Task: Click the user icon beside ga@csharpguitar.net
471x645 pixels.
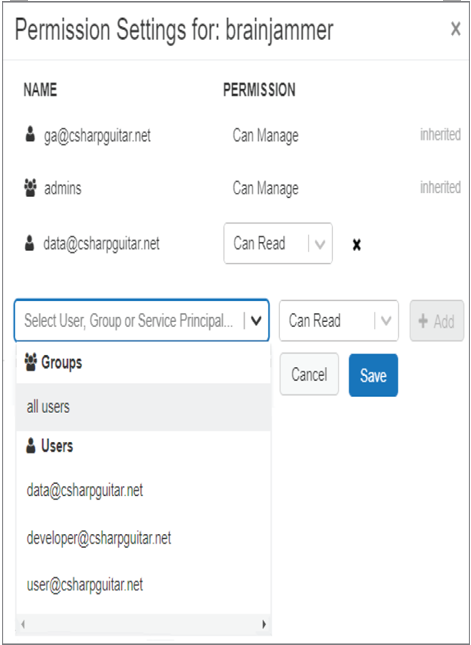Action: tap(30, 134)
